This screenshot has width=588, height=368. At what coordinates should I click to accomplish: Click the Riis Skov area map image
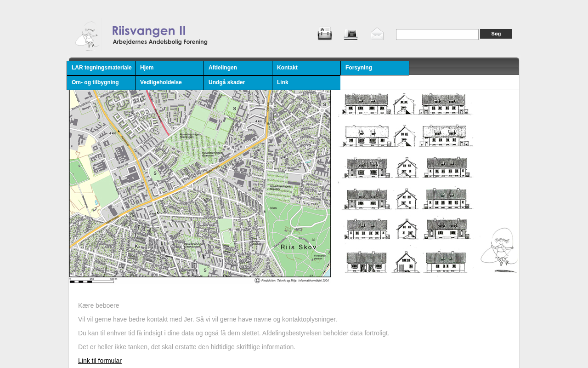click(x=200, y=186)
